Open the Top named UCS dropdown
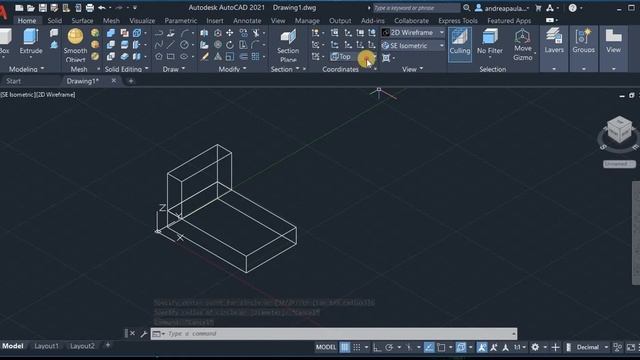 coord(353,57)
